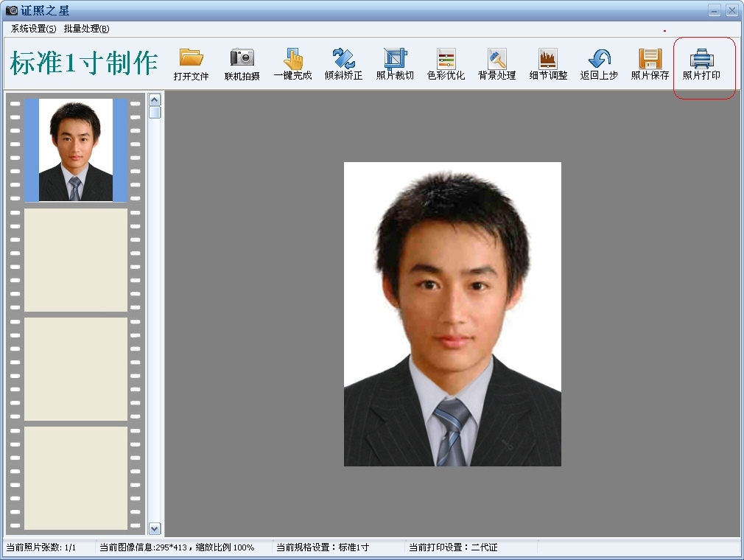Click status text 当前规格设置：标准1寸
Image resolution: width=744 pixels, height=560 pixels.
coord(323,547)
